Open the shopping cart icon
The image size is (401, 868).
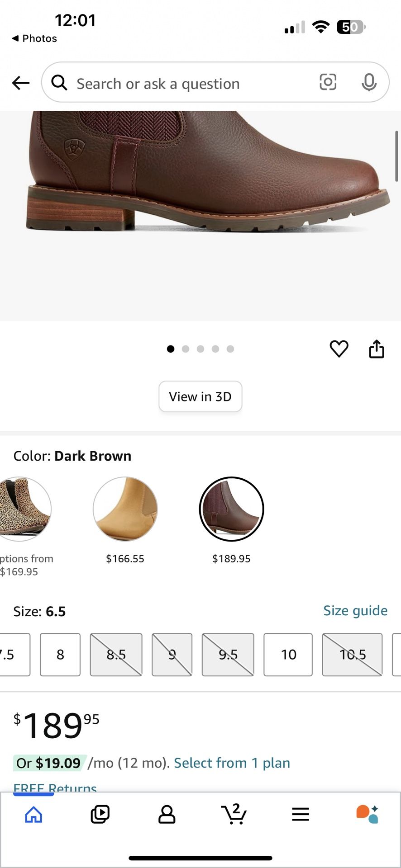[234, 814]
